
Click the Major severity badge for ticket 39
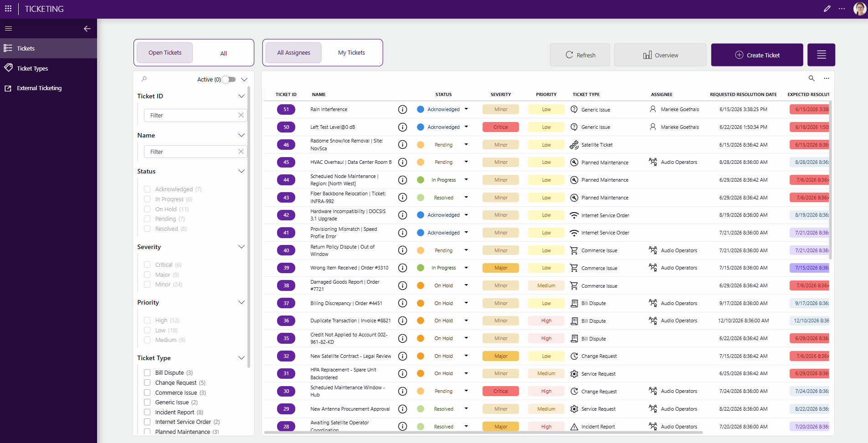pos(501,268)
